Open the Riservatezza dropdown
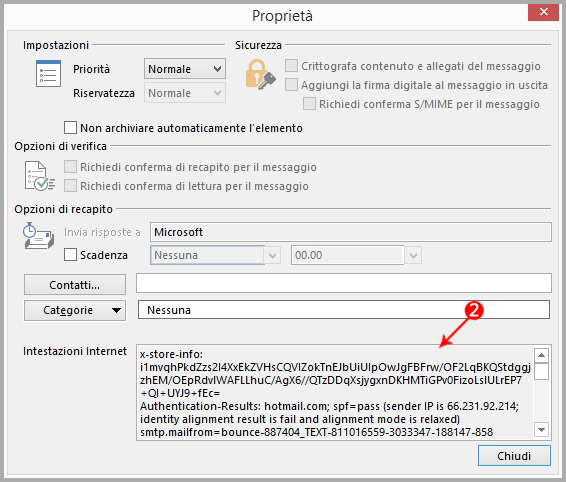 point(185,93)
